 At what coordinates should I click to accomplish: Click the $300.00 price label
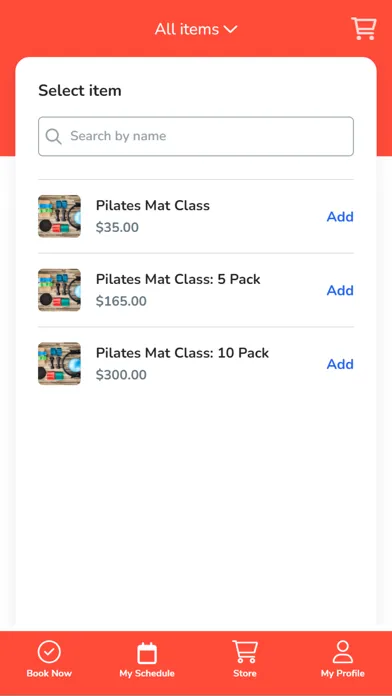(121, 375)
